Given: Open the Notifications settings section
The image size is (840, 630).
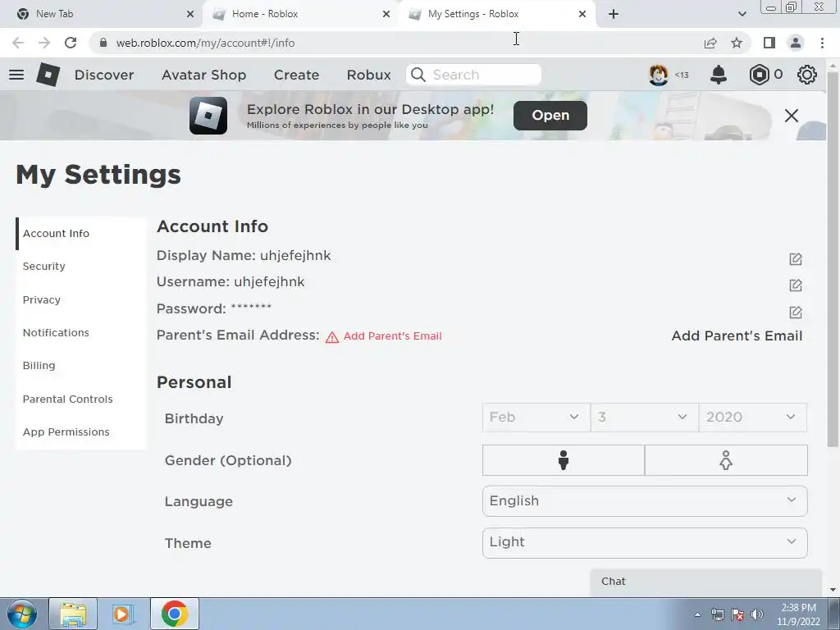Looking at the screenshot, I should pyautogui.click(x=56, y=333).
